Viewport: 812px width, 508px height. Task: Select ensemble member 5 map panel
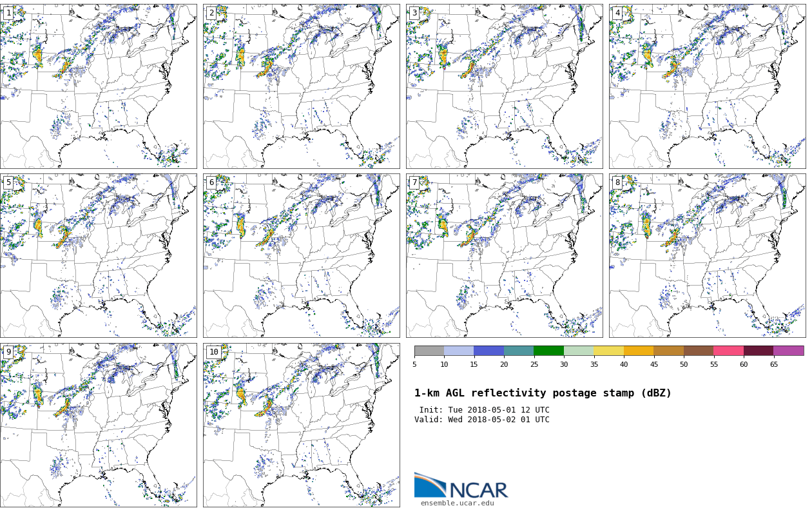point(99,255)
